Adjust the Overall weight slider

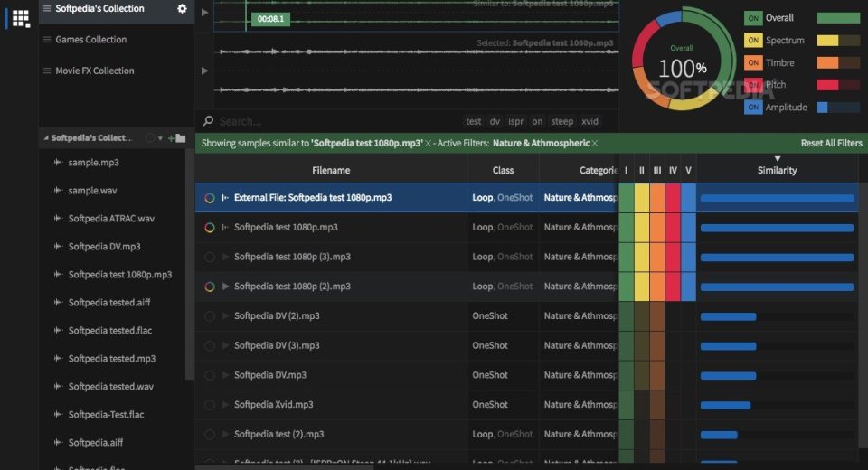click(x=838, y=18)
